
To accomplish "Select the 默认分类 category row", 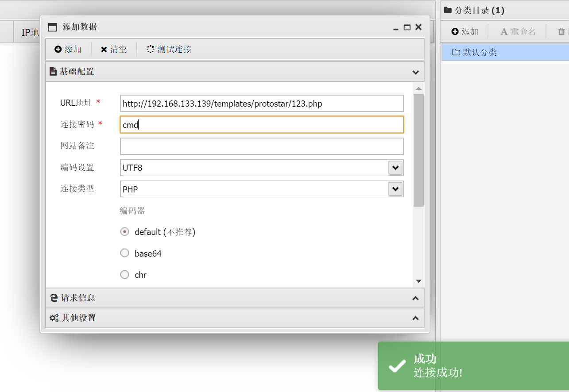I will tap(505, 52).
